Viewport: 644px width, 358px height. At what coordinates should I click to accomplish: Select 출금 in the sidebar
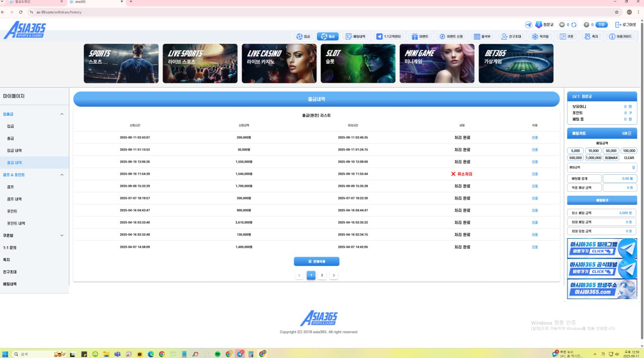(x=34, y=138)
